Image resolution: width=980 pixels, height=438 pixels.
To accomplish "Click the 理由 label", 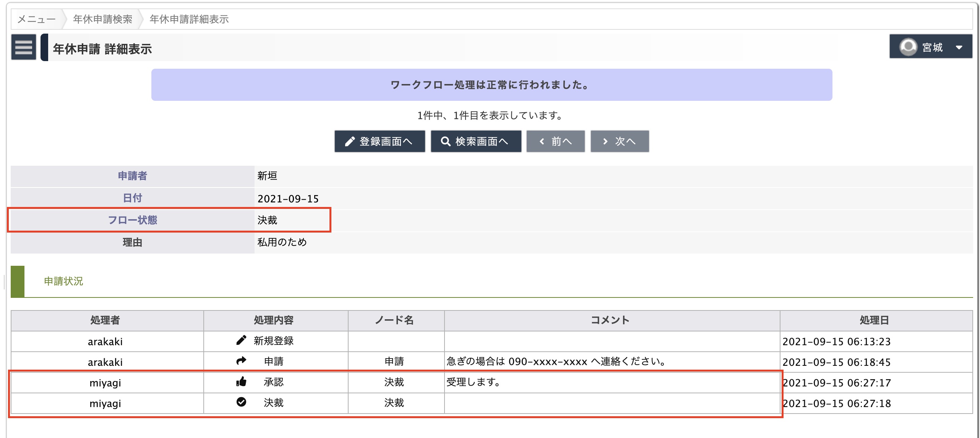I will tap(132, 242).
